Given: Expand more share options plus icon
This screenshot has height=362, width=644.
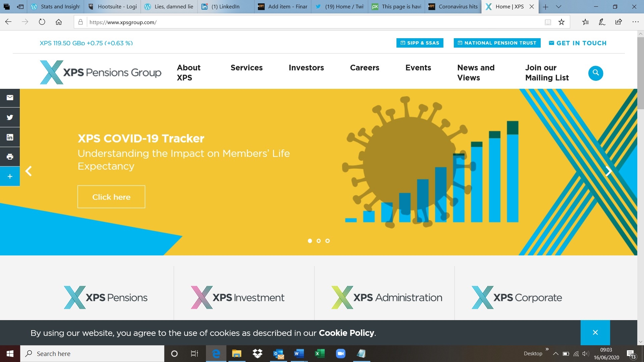Looking at the screenshot, I should coord(10,176).
